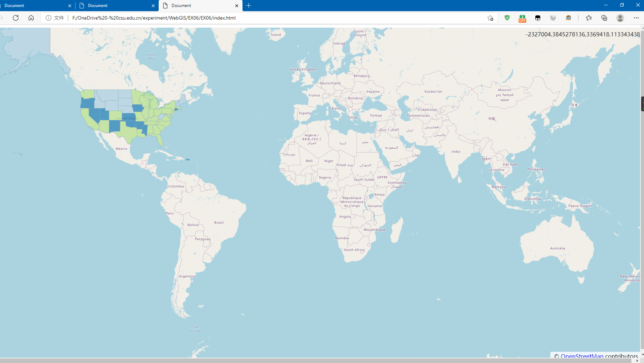Click the horizontal scrollbar right arrow
The image size is (644, 363).
click(x=637, y=361)
